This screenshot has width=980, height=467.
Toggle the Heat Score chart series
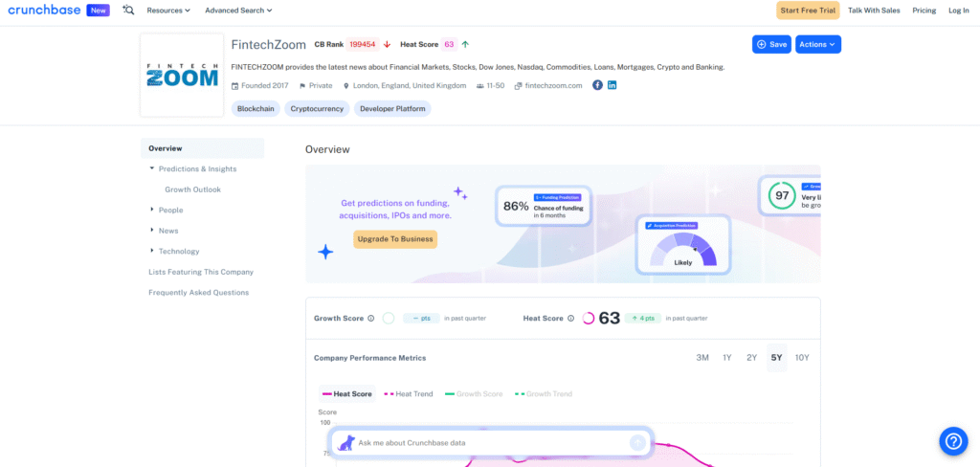pyautogui.click(x=346, y=394)
